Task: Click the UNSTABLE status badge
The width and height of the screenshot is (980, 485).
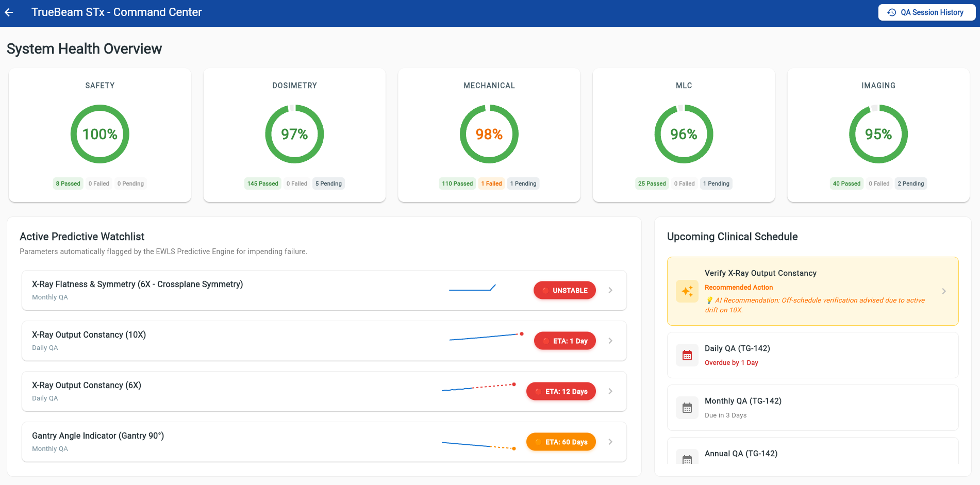Action: (564, 290)
